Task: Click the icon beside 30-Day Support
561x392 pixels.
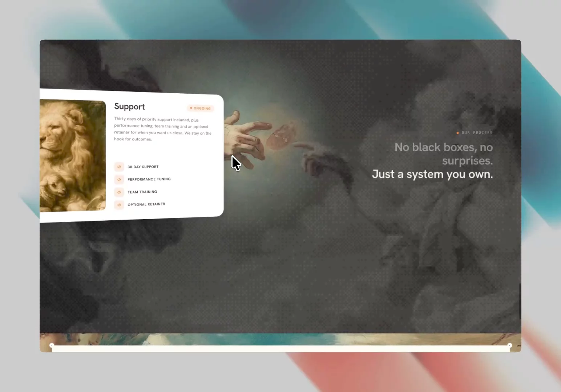Action: [119, 167]
